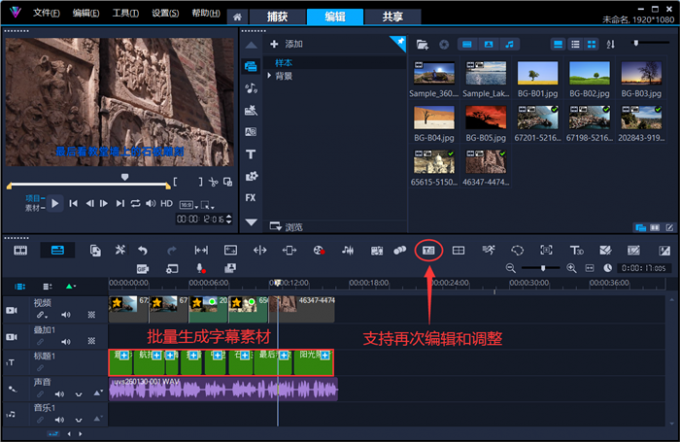The width and height of the screenshot is (680, 442).
Task: Open the Home tab icon
Action: [x=237, y=16]
